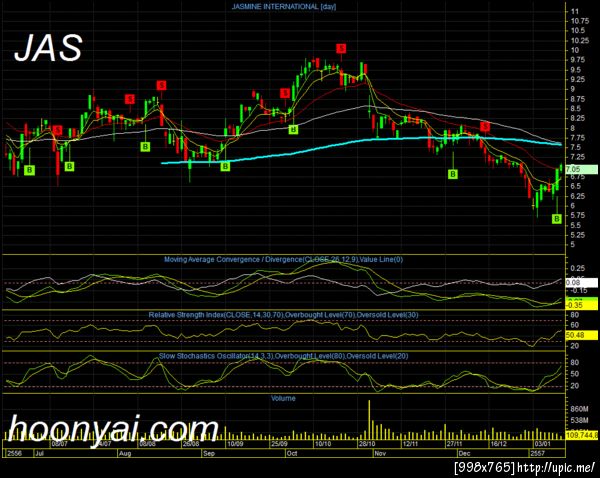The height and width of the screenshot is (478, 600).
Task: Click the 16/12 date label
Action: tap(499, 444)
